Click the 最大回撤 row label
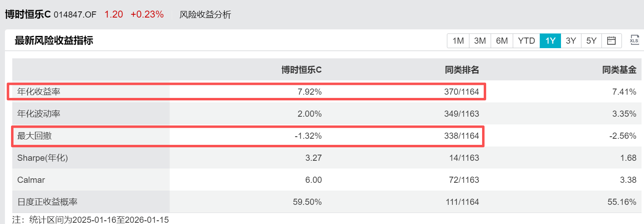This screenshot has height=224, width=644. [x=34, y=136]
